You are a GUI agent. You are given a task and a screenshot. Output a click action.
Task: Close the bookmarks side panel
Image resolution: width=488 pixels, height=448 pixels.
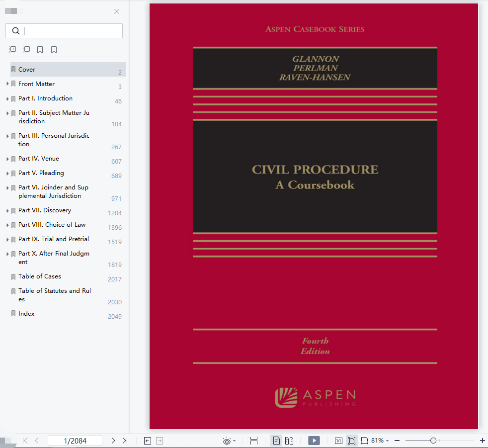pyautogui.click(x=117, y=11)
